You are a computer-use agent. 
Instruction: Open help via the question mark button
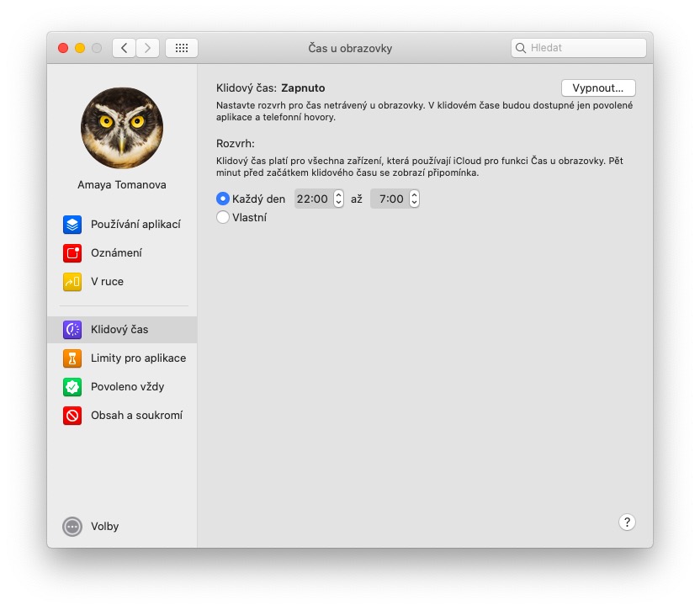[x=627, y=522]
